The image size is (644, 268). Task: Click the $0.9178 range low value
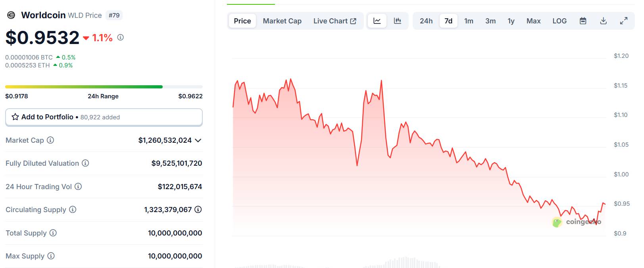coord(17,96)
